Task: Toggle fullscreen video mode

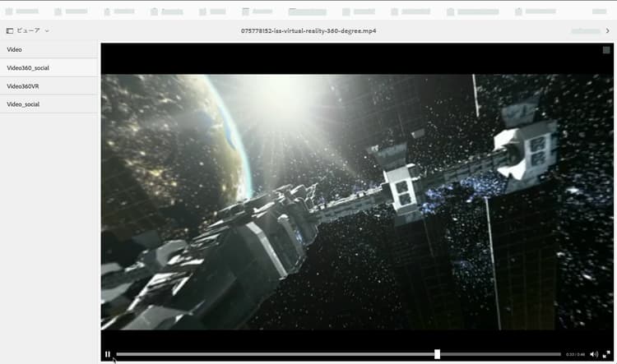Action: click(606, 354)
